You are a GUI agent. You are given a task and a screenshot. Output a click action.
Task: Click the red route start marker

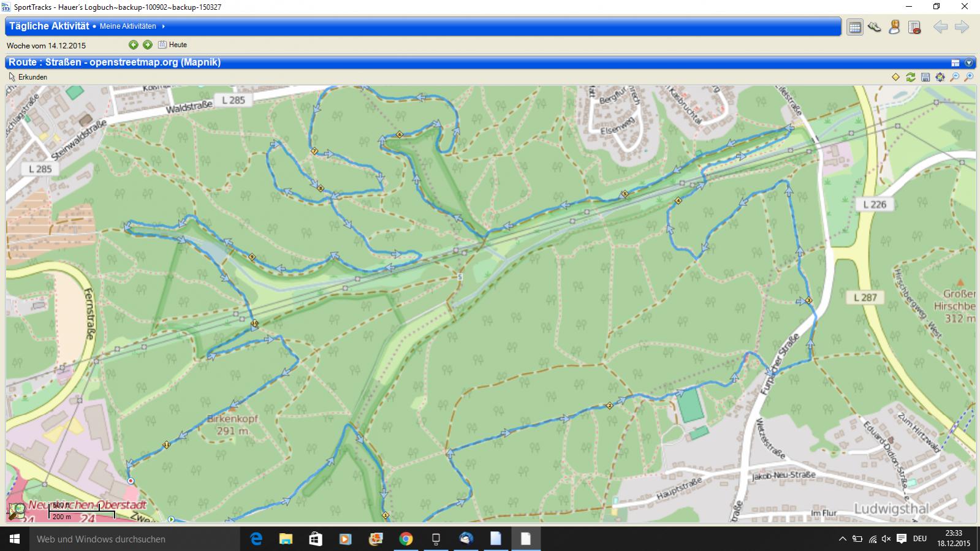tap(131, 481)
